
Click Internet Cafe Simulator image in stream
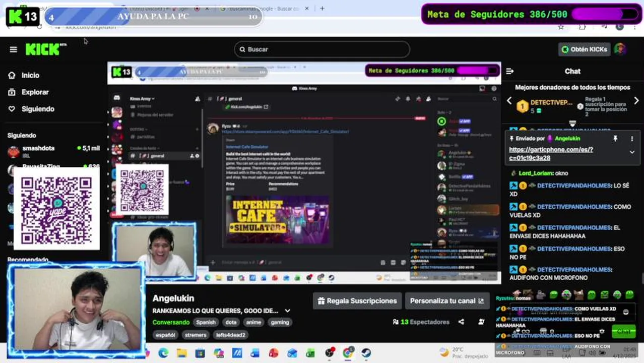click(x=278, y=220)
